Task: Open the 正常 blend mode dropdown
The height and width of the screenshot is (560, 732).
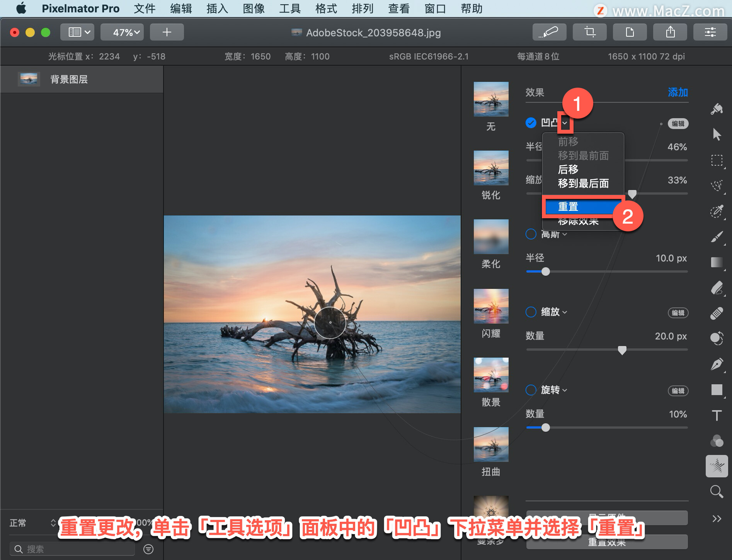Action: click(x=32, y=523)
